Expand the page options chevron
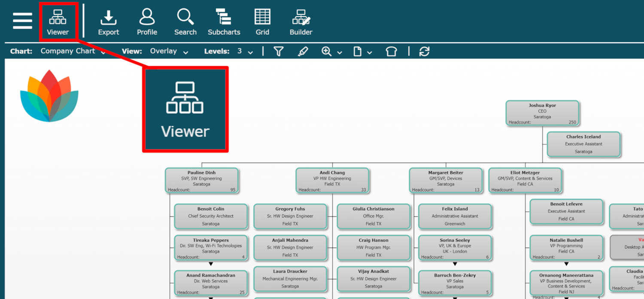Viewport: 644px width, 299px height. click(x=369, y=52)
